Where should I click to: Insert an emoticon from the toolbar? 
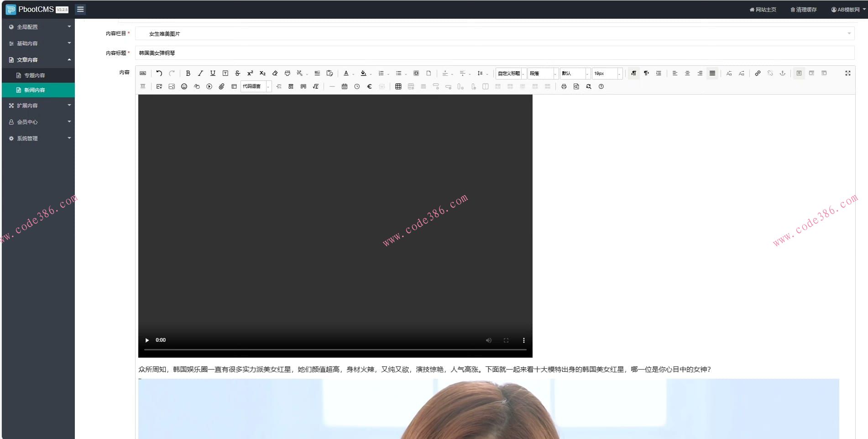coord(184,86)
